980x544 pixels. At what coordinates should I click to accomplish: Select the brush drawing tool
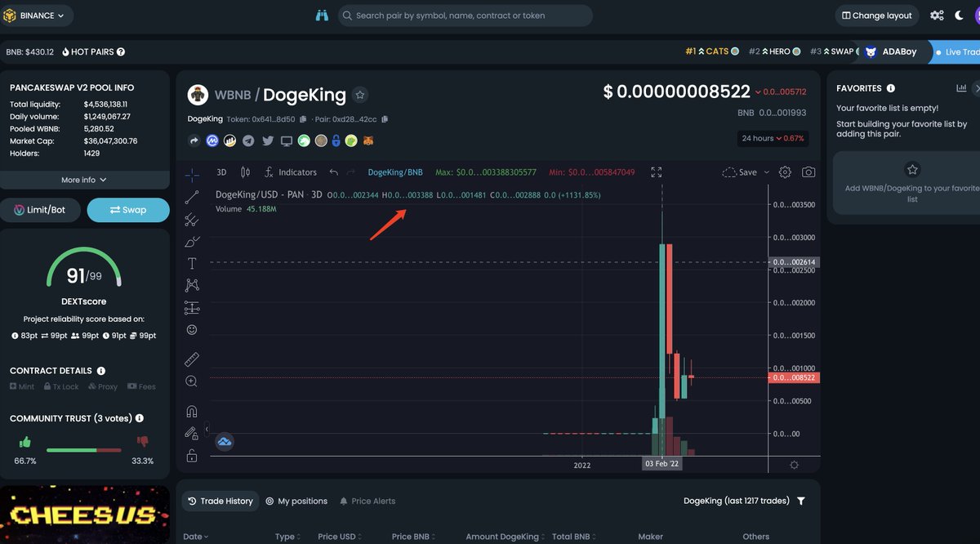[x=192, y=241]
